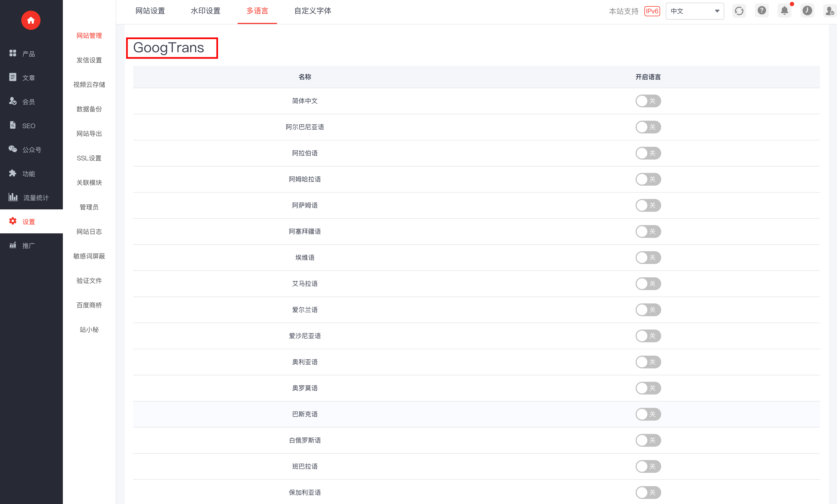Open 站小秘 submenu item

(89, 330)
